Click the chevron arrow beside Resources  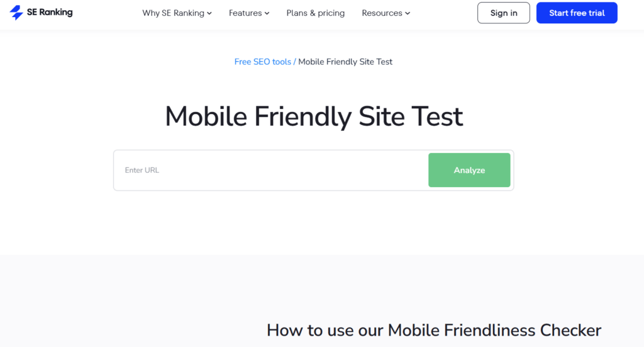[x=408, y=13]
